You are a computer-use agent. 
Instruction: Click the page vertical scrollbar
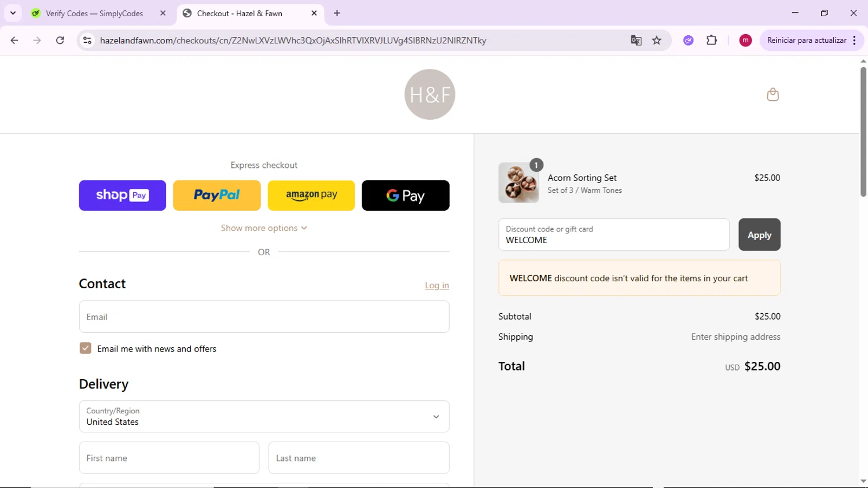[x=863, y=133]
